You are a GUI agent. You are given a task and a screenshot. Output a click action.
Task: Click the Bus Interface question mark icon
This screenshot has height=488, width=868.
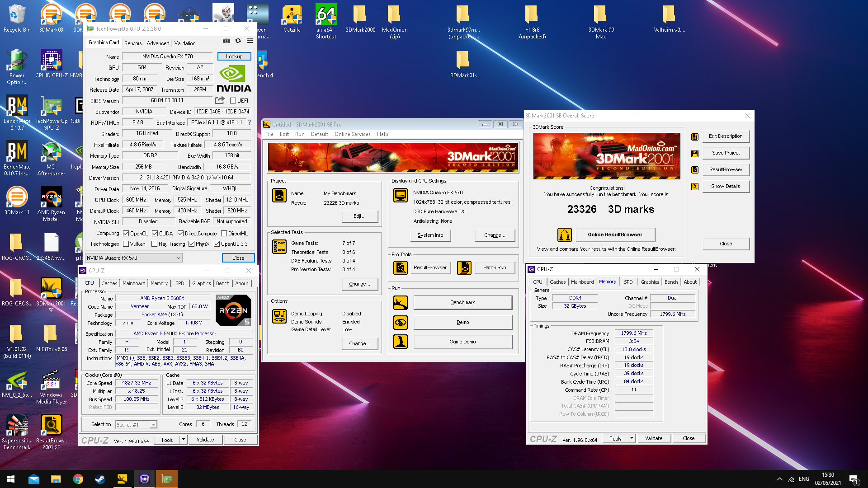250,122
